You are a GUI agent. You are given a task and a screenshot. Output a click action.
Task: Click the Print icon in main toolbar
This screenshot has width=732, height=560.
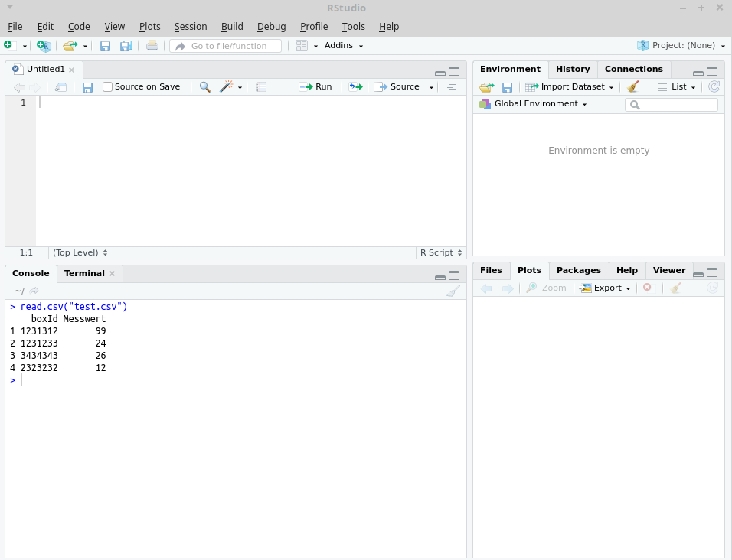pos(152,46)
